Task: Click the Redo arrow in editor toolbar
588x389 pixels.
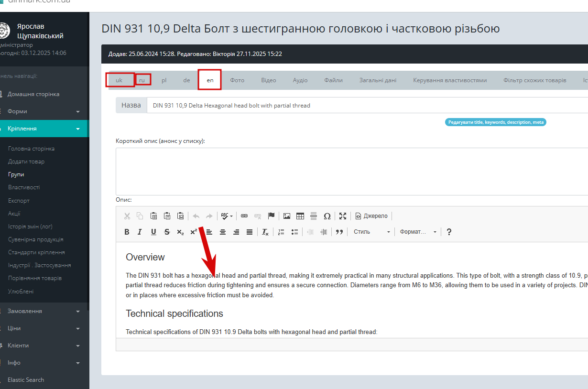Action: [x=209, y=216]
